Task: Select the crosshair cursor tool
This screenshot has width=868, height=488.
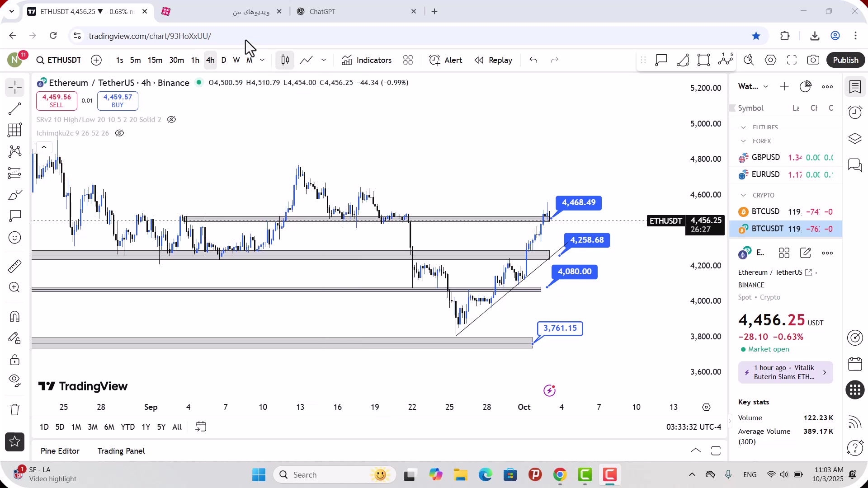Action: [14, 87]
